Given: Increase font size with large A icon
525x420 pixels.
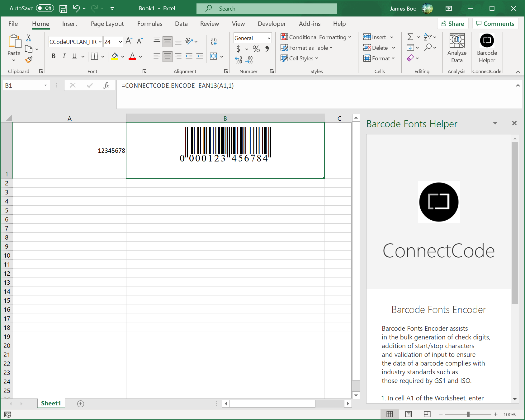Looking at the screenshot, I should 129,41.
